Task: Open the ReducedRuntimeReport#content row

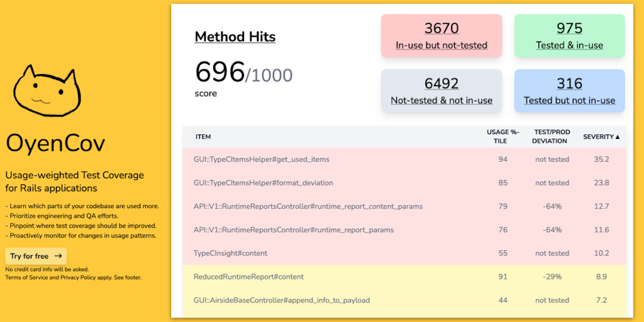Action: point(248,277)
